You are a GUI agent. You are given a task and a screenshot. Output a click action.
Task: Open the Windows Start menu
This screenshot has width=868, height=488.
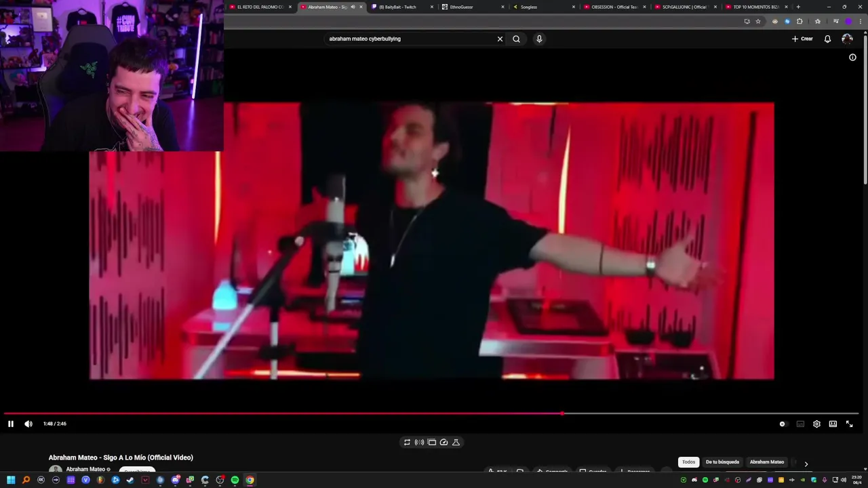(11, 480)
